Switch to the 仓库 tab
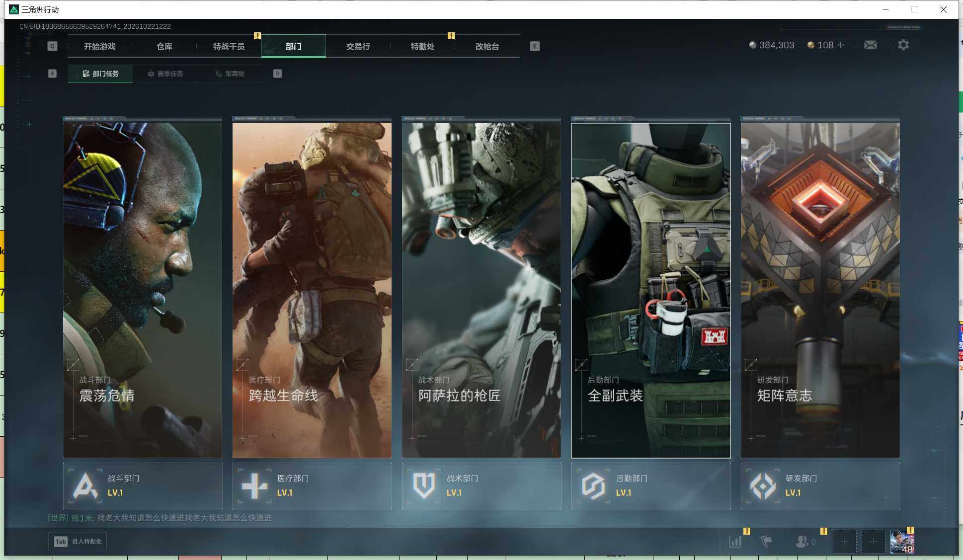Viewport: 963px width, 560px height. pos(164,46)
